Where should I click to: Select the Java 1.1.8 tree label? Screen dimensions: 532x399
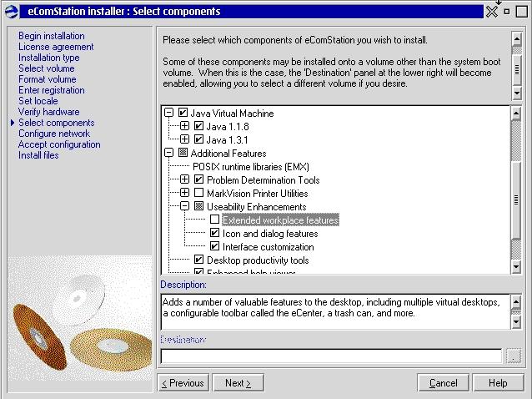[228, 127]
